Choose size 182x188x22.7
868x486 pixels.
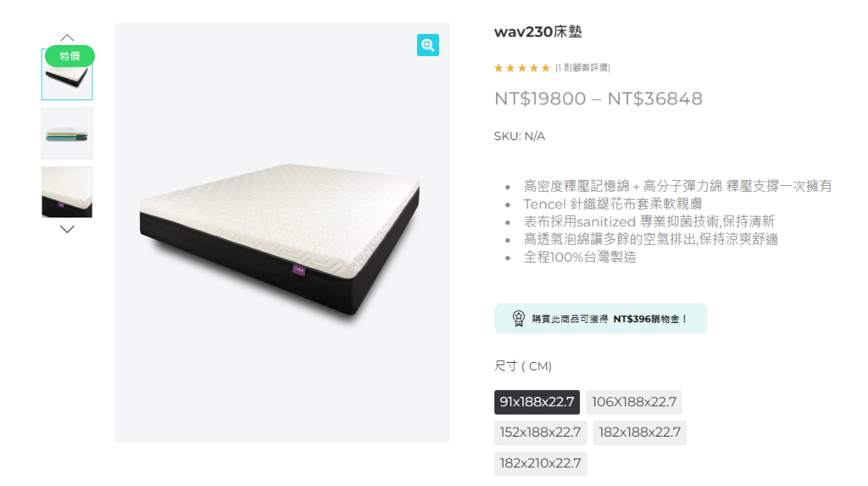(x=639, y=433)
